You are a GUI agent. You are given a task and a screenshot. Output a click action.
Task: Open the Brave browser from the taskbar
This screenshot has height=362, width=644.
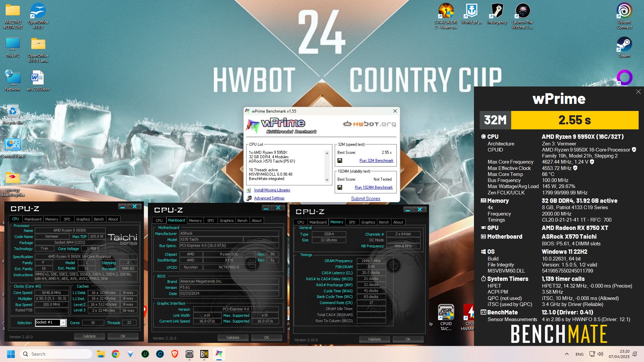pyautogui.click(x=175, y=354)
